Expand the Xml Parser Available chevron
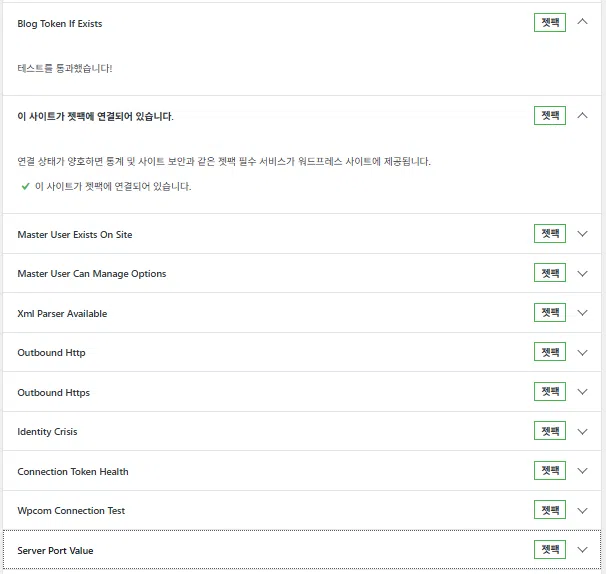 (x=582, y=313)
